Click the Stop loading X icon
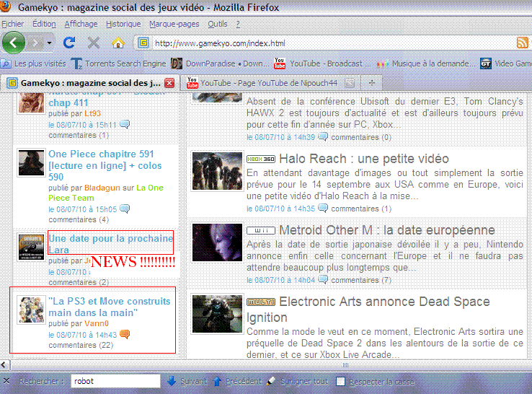 coord(93,43)
